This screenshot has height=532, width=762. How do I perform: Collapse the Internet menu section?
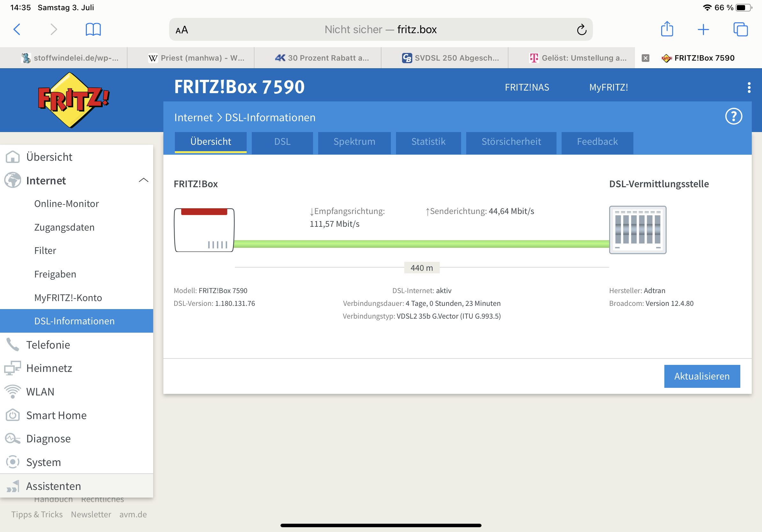pos(143,181)
